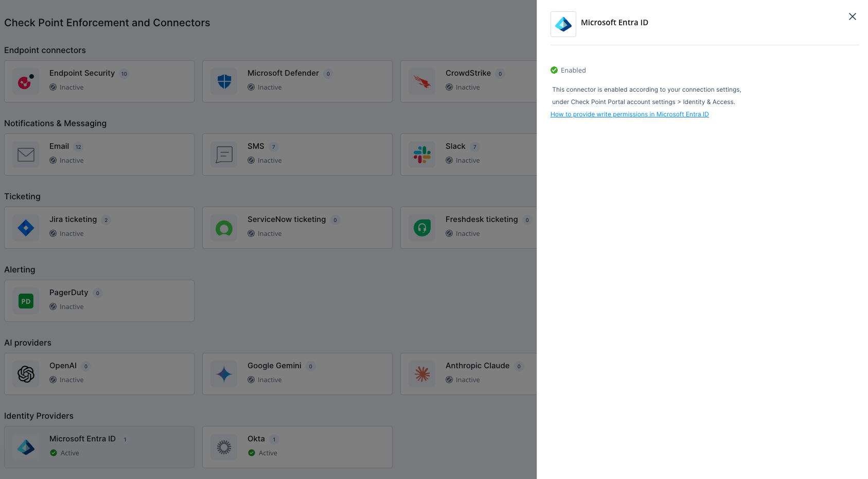The height and width of the screenshot is (479, 868).
Task: Click the Anthropic Claude icon
Action: [x=422, y=374]
